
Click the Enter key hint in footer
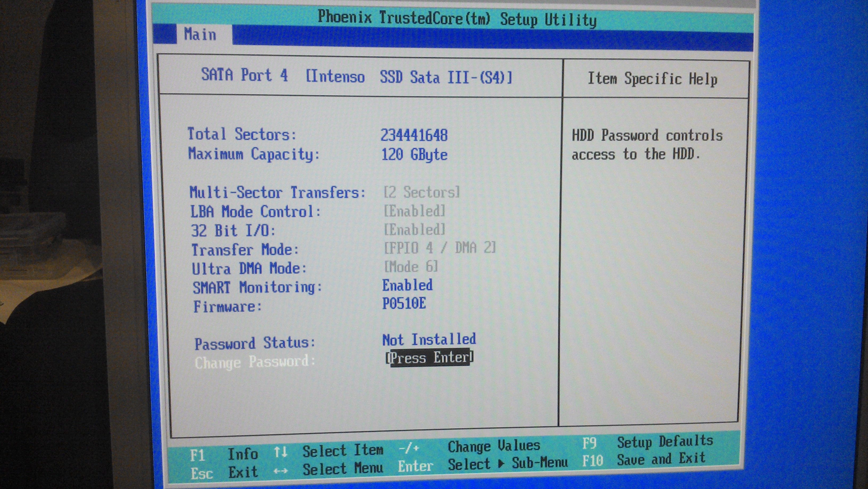[x=415, y=466]
